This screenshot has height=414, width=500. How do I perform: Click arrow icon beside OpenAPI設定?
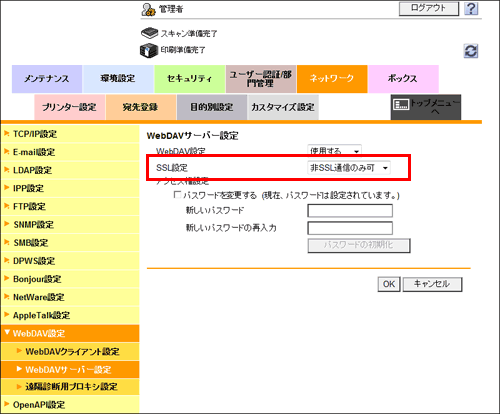pyautogui.click(x=6, y=404)
